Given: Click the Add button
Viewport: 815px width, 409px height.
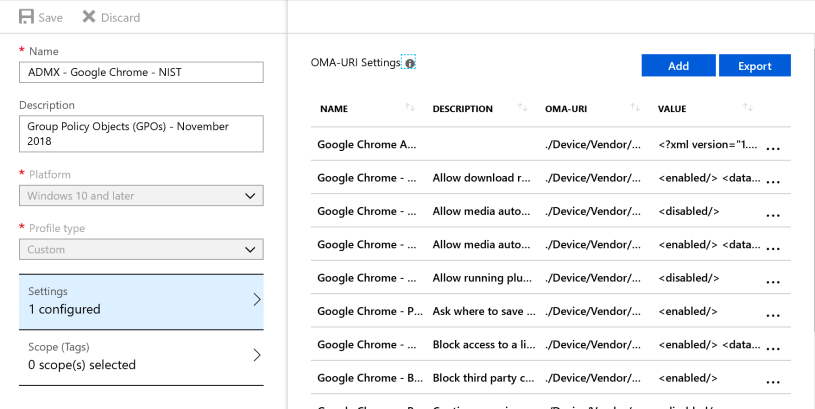Looking at the screenshot, I should tap(678, 66).
